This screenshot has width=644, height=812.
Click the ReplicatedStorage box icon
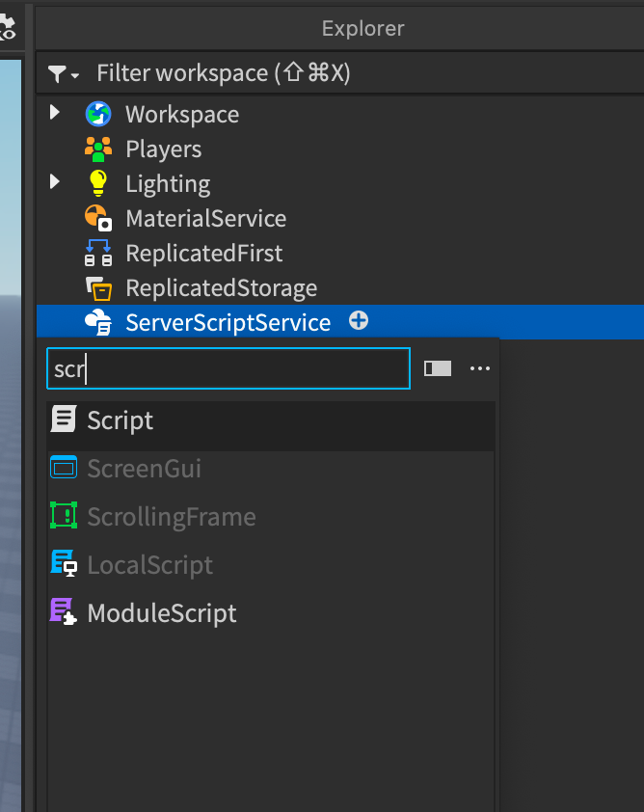coord(98,288)
